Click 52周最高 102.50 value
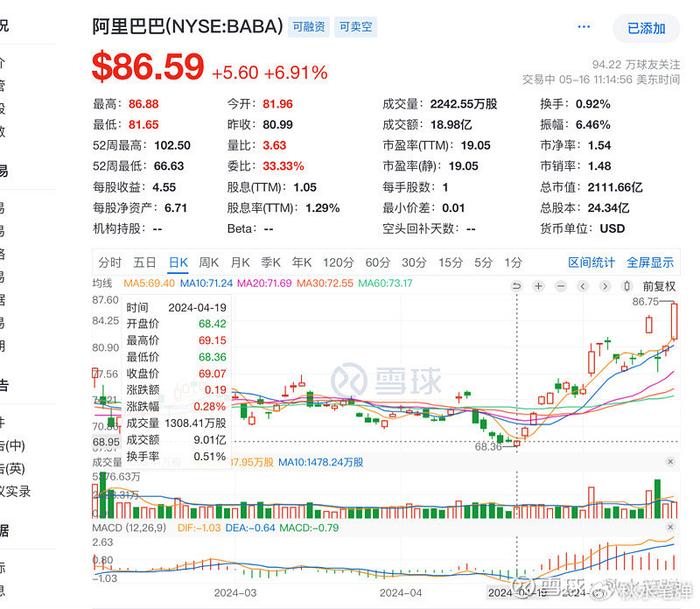This screenshot has height=609, width=700. [x=172, y=146]
